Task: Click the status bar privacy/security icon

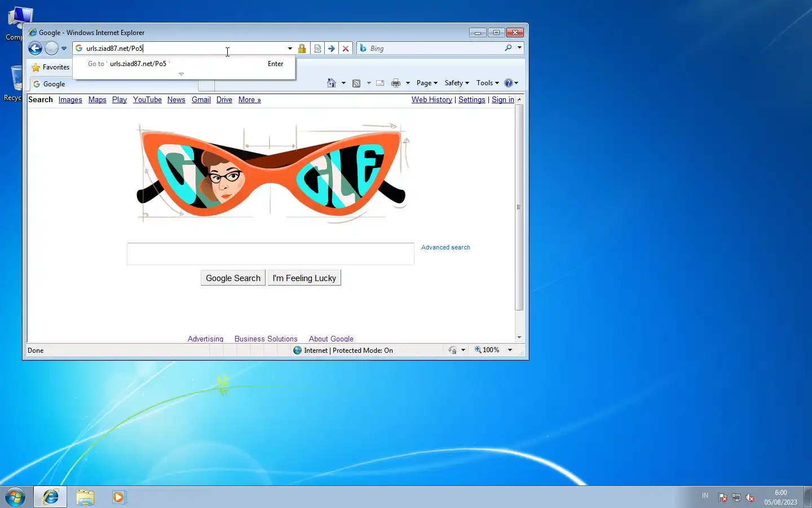Action: [x=452, y=351]
